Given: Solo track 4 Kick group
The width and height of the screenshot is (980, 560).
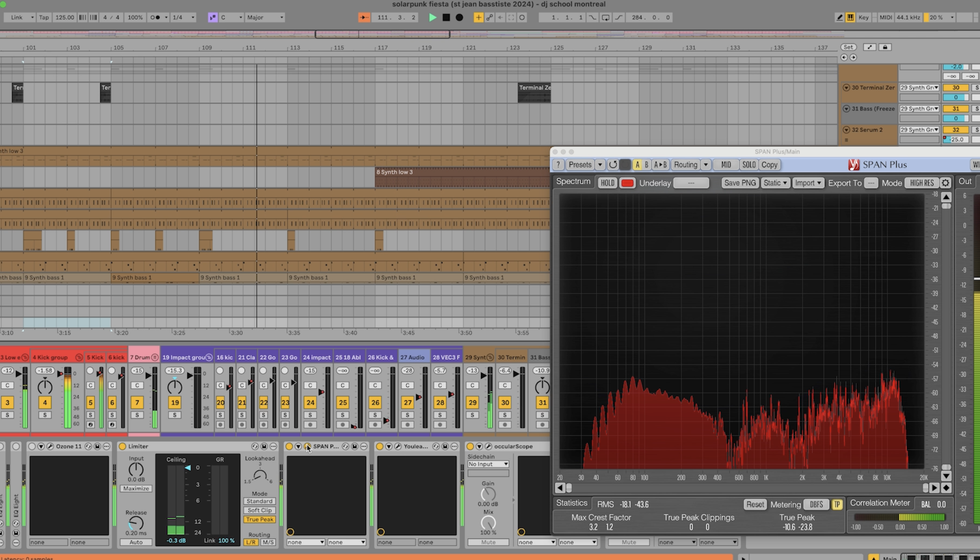Looking at the screenshot, I should tap(45, 415).
